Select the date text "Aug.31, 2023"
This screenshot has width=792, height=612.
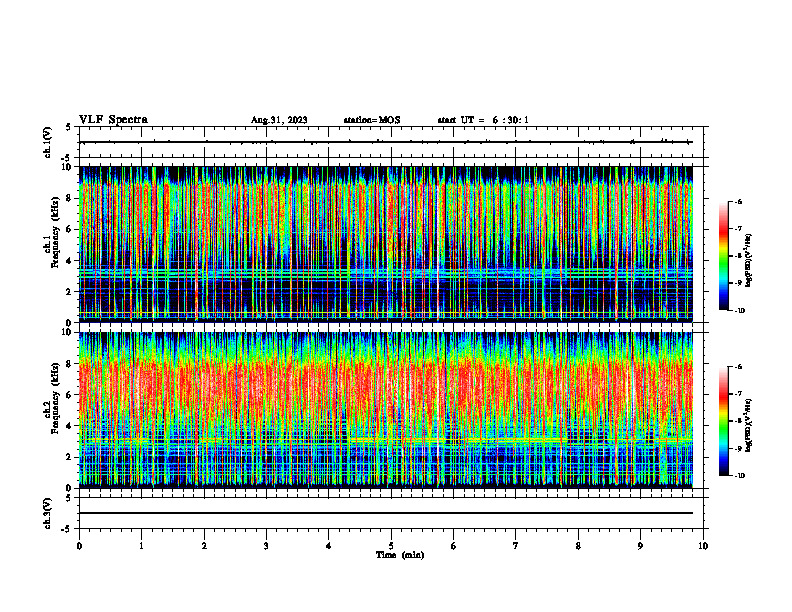pos(279,120)
